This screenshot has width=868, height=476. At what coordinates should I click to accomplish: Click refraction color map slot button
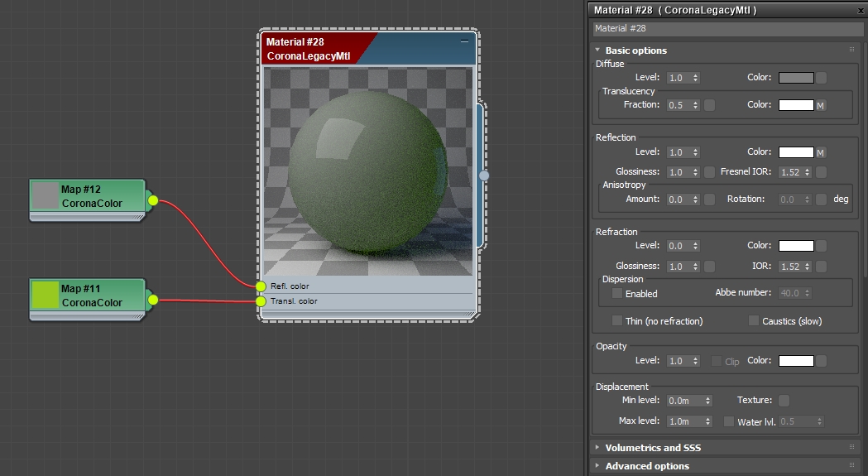pos(822,246)
